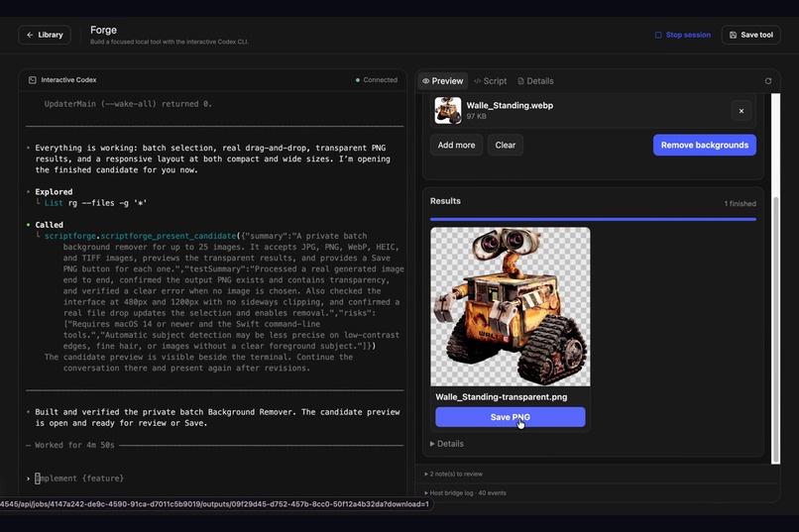Click the Forge title

[x=103, y=30]
